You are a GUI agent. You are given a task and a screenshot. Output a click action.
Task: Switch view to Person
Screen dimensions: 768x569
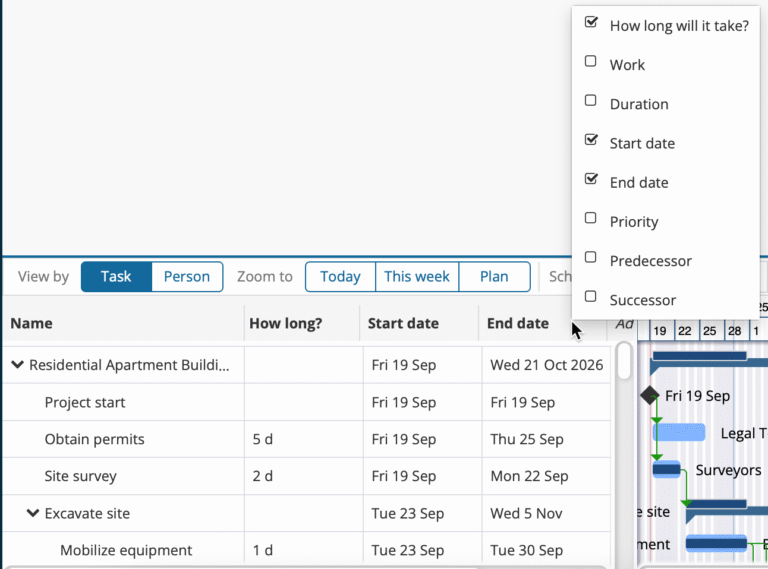[x=187, y=277]
